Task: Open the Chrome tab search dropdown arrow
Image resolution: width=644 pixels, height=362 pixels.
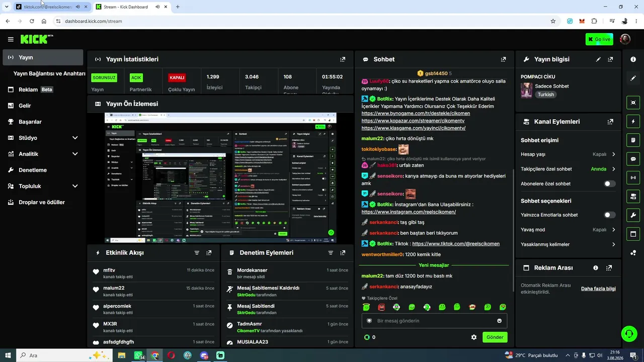Action: tap(7, 7)
